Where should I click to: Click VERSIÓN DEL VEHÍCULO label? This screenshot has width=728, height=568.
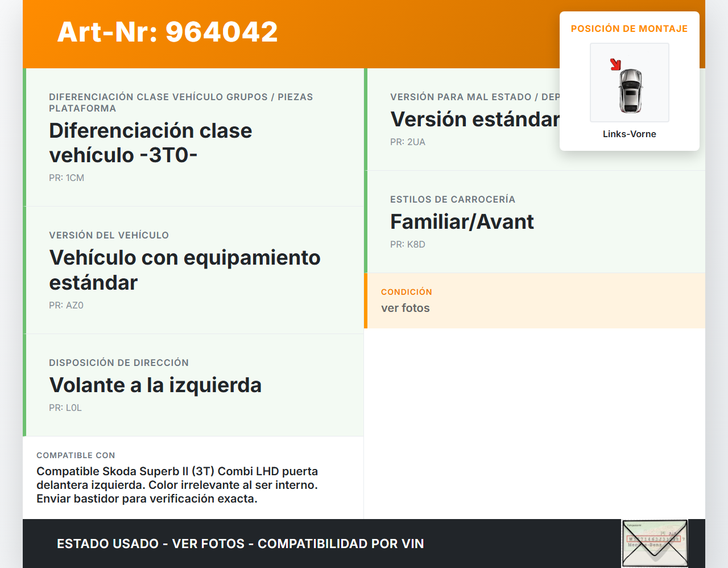click(x=109, y=235)
